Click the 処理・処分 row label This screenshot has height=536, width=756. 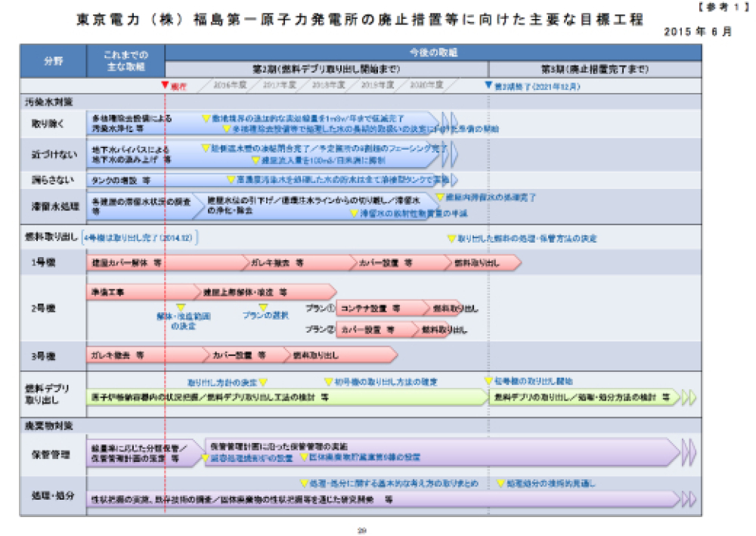tap(53, 495)
